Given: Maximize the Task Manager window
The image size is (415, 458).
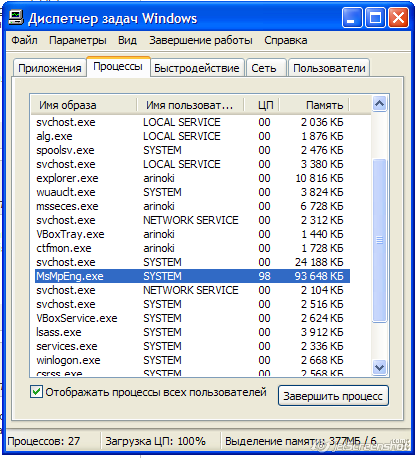Looking at the screenshot, I should 375,18.
